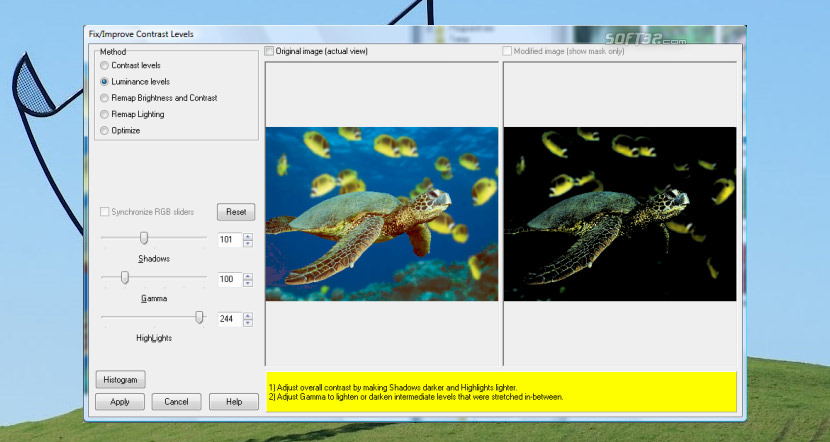Click the Shadows slider thumb
This screenshot has height=442, width=830.
pyautogui.click(x=143, y=238)
